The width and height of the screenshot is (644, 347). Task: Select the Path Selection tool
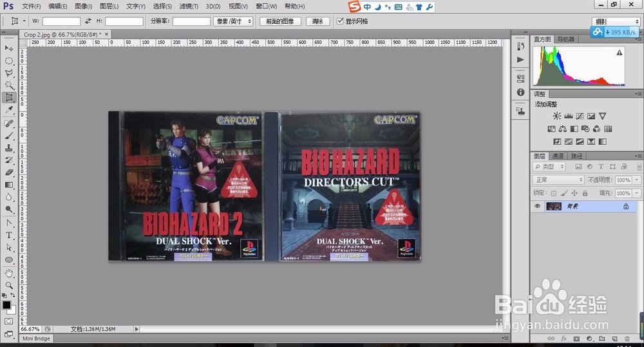point(8,248)
